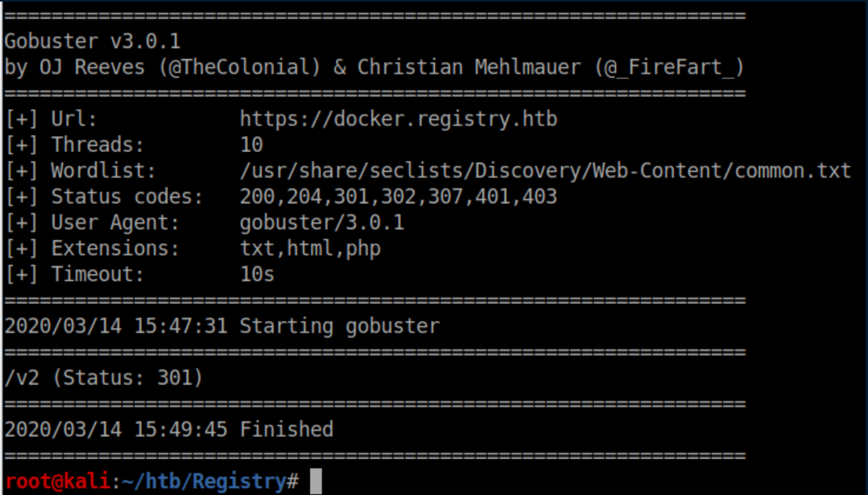Click the https://docker.registry.htb URL text

398,119
